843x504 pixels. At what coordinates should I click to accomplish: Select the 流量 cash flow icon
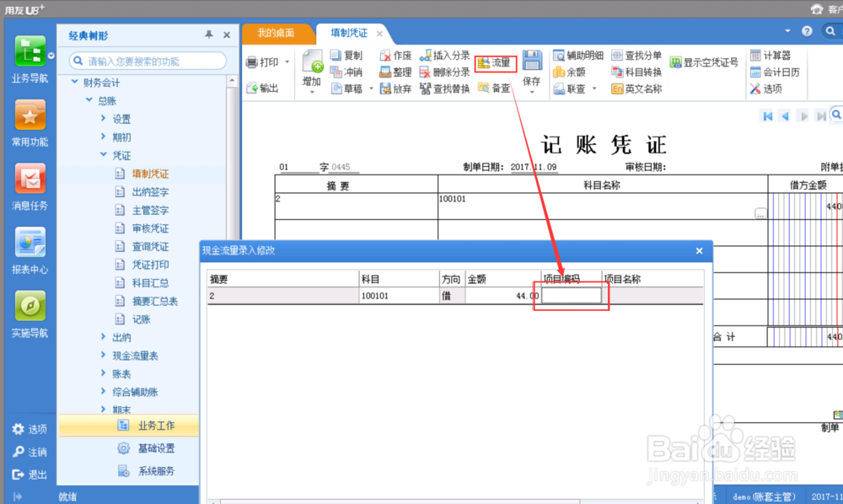(x=495, y=61)
